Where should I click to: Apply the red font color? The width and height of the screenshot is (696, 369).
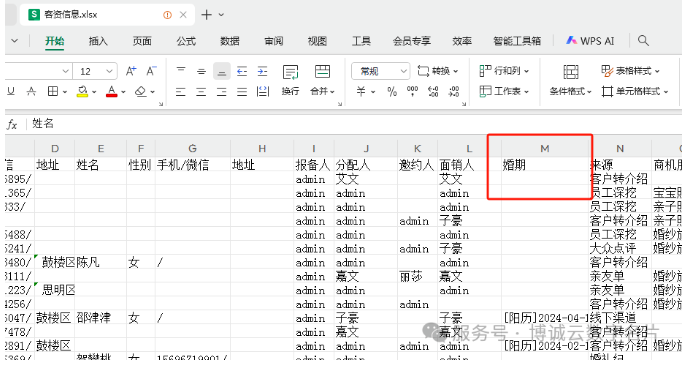[x=111, y=91]
